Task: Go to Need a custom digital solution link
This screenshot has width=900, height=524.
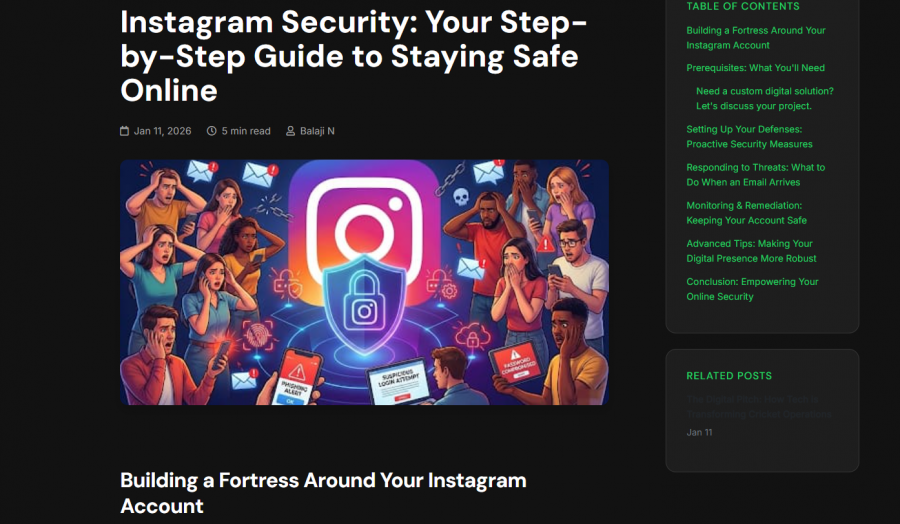Action: click(x=765, y=99)
